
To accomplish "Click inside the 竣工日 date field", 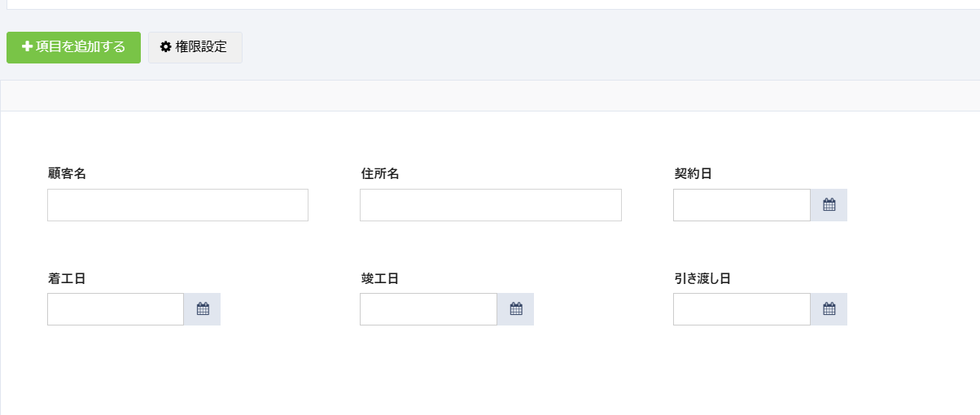I will pyautogui.click(x=428, y=309).
